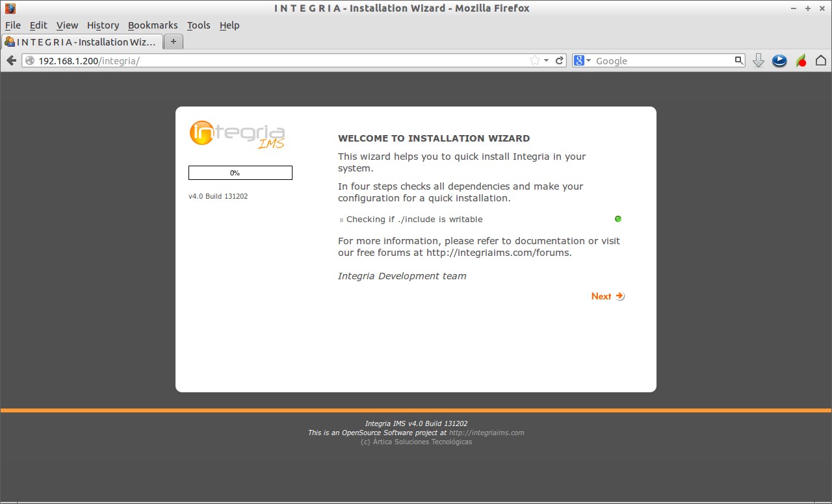Viewport: 832px width, 504px height.
Task: Go back with the browser back arrow
Action: pyautogui.click(x=11, y=60)
